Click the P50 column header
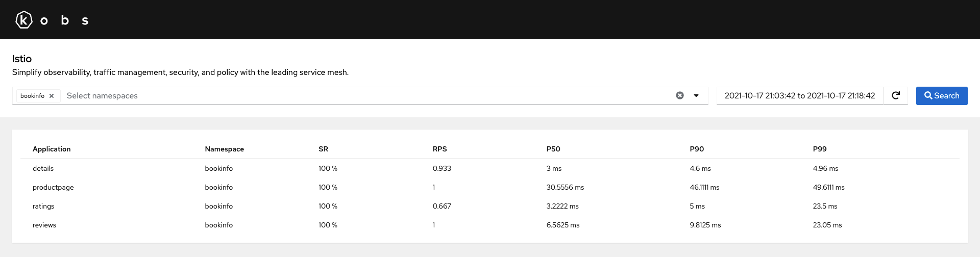 [553, 149]
